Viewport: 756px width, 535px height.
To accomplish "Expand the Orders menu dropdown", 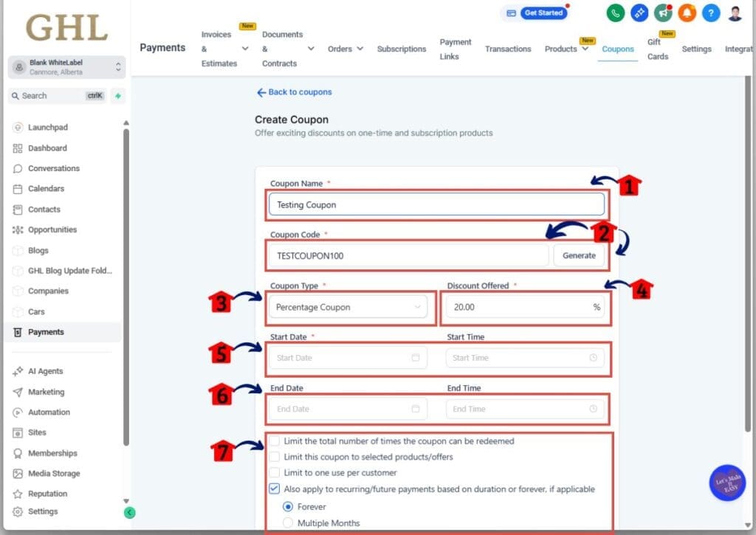I will point(345,48).
